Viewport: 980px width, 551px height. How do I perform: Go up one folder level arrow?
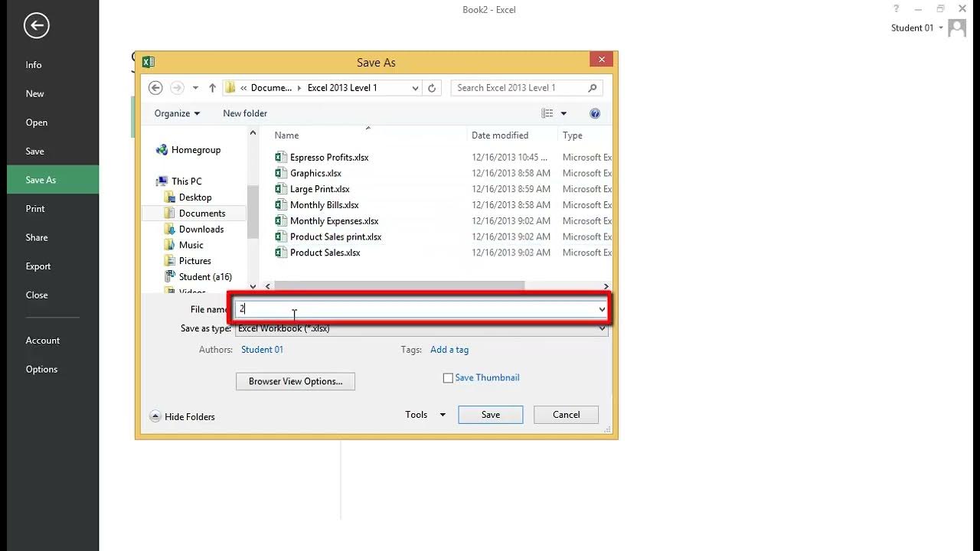tap(212, 88)
